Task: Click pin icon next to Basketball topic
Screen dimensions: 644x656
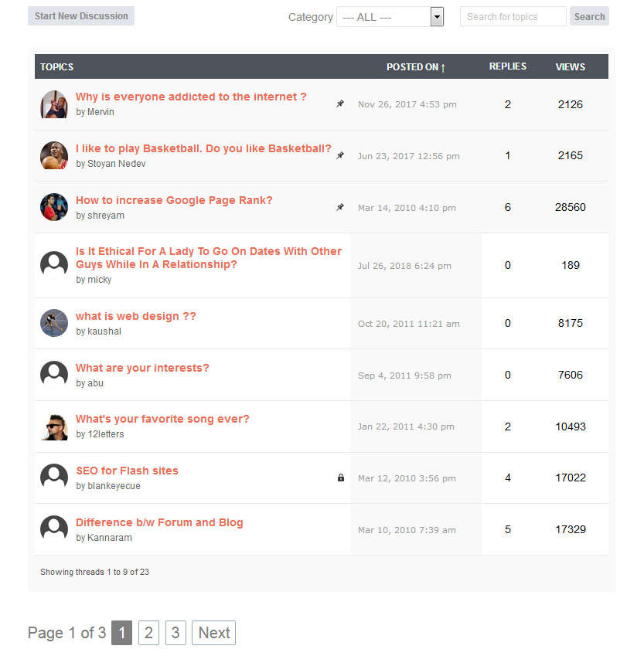Action: 340,155
